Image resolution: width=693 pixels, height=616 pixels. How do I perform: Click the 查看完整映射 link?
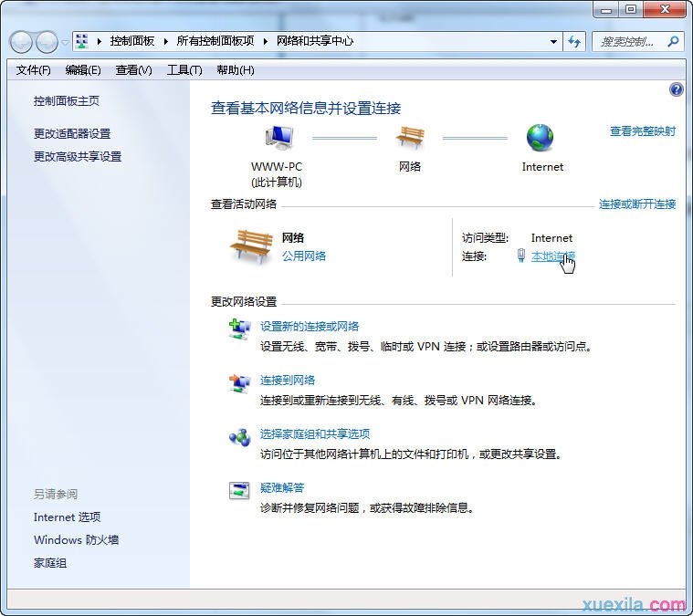pyautogui.click(x=642, y=131)
